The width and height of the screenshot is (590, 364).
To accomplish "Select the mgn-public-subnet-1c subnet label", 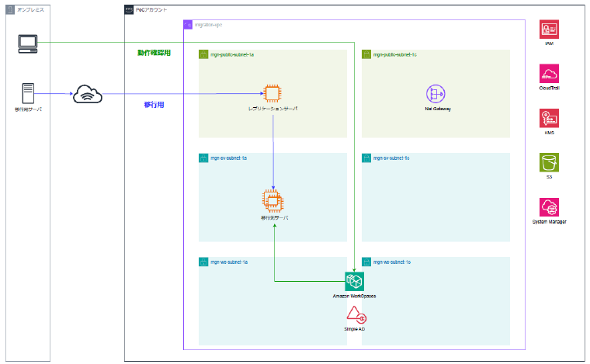I will pos(395,54).
